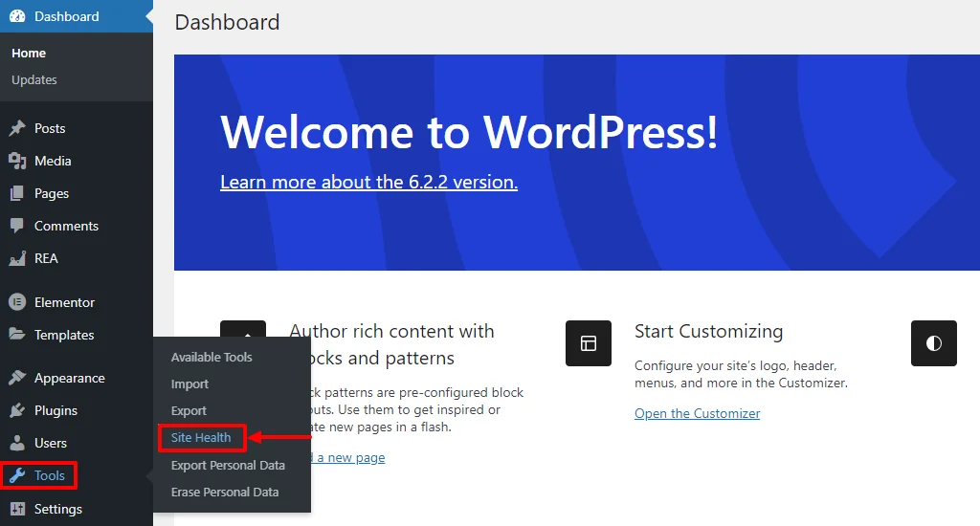Follow the 'Learn more about 6.2.2 version' link

pyautogui.click(x=368, y=182)
